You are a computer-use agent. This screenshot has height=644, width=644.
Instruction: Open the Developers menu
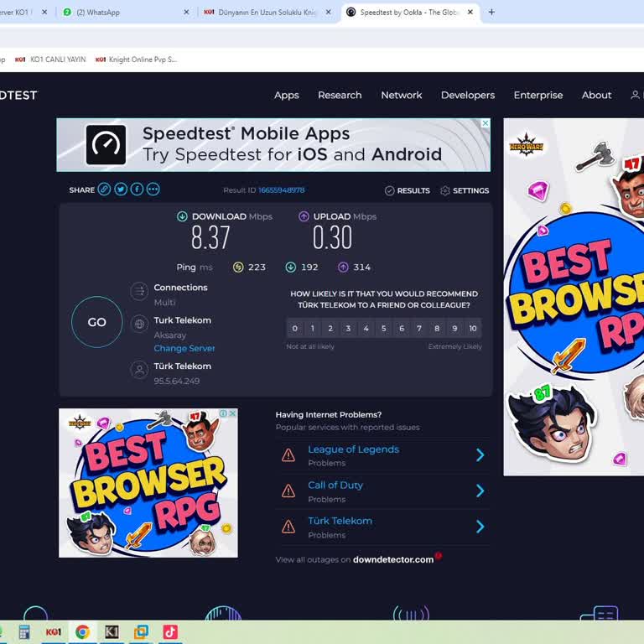pos(468,96)
